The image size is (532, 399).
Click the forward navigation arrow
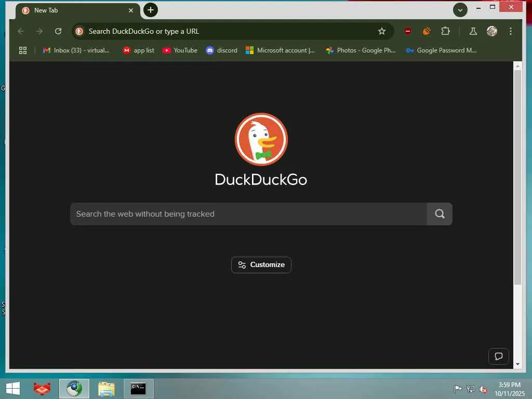[39, 31]
